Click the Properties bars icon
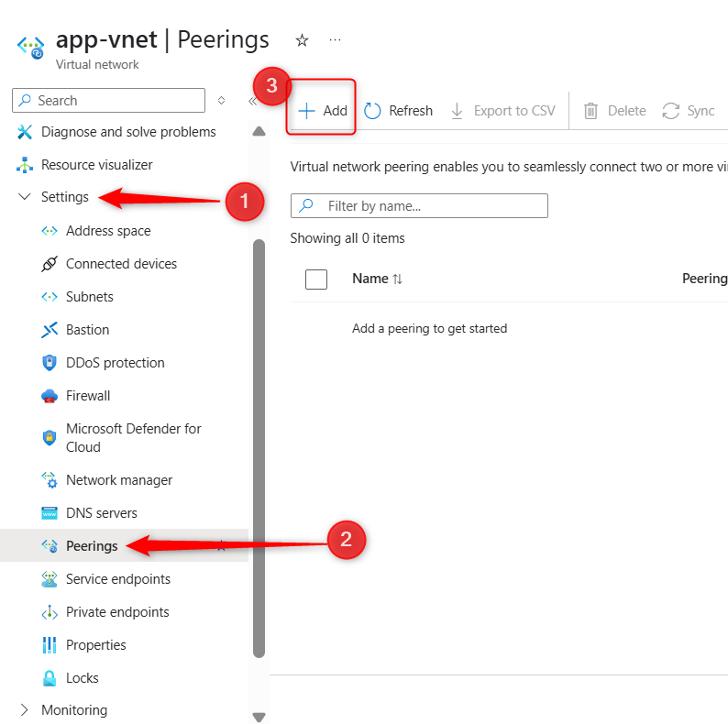The width and height of the screenshot is (728, 724). pos(50,644)
